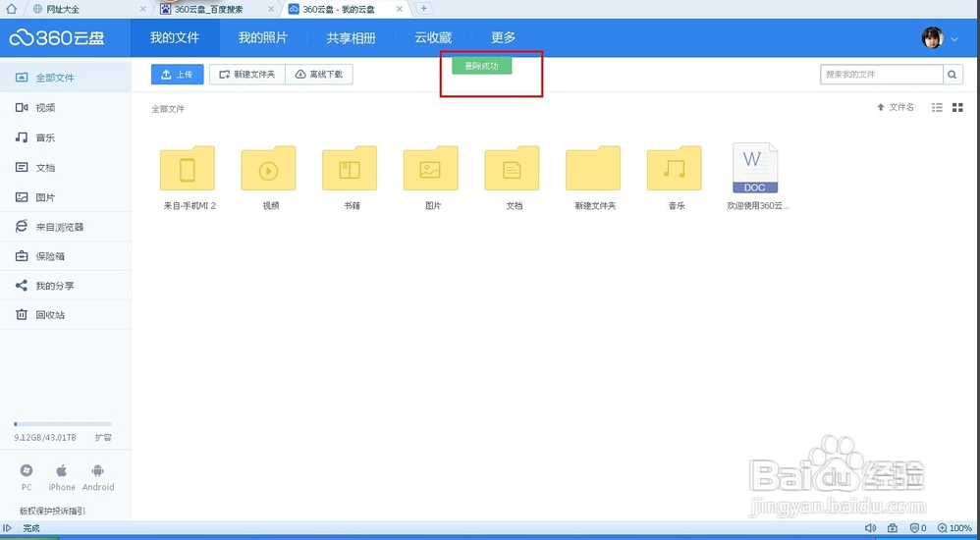Viewport: 980px width, 540px height.
Task: Click the status bar shield counter
Action: coord(917,528)
